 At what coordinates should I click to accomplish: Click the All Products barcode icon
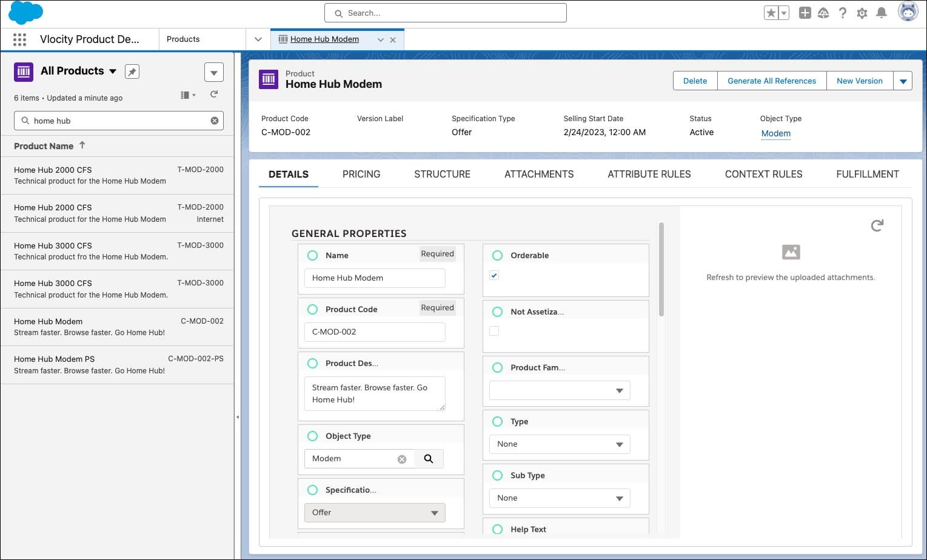point(24,72)
